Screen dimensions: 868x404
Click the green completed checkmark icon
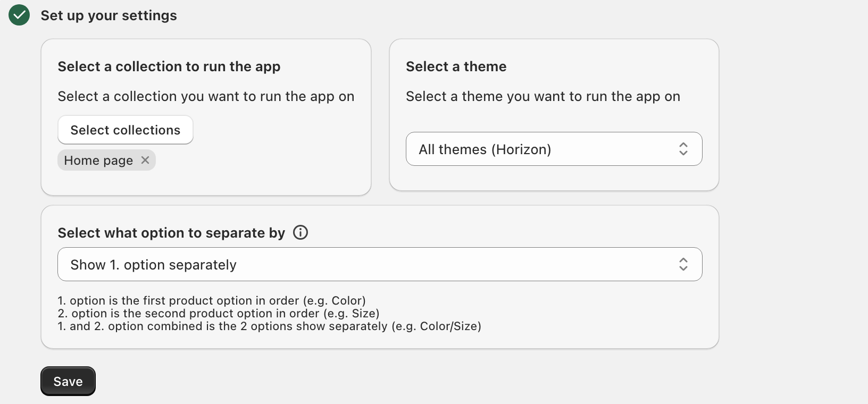coord(19,15)
